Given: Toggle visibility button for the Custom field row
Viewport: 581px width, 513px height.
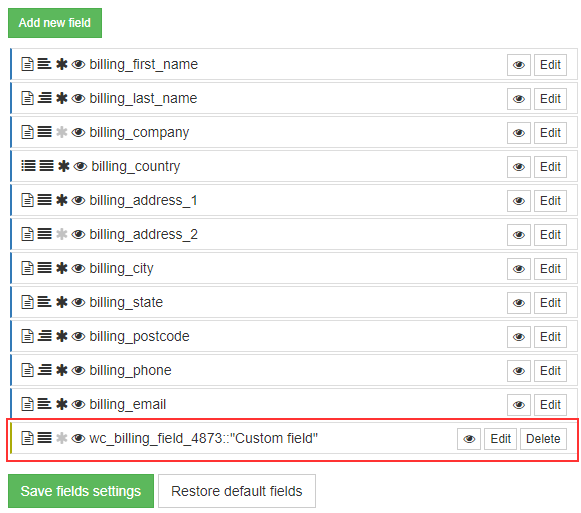Looking at the screenshot, I should (469, 439).
